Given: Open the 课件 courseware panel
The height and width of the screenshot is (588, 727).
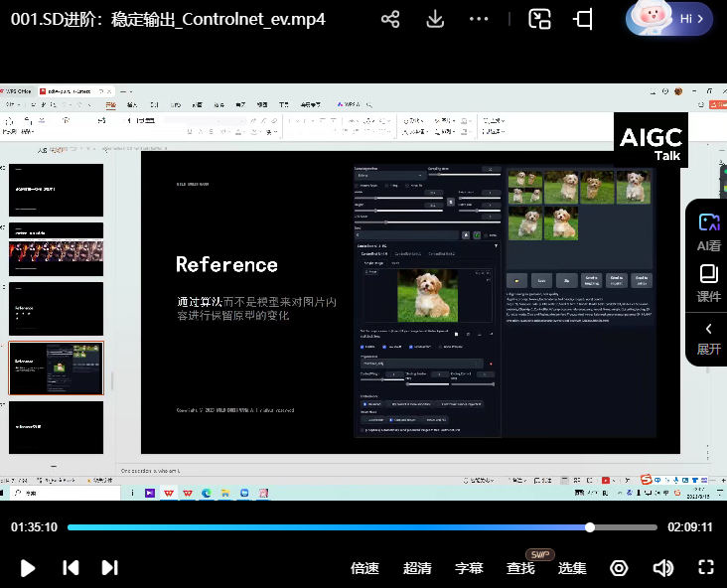Looking at the screenshot, I should click(708, 283).
